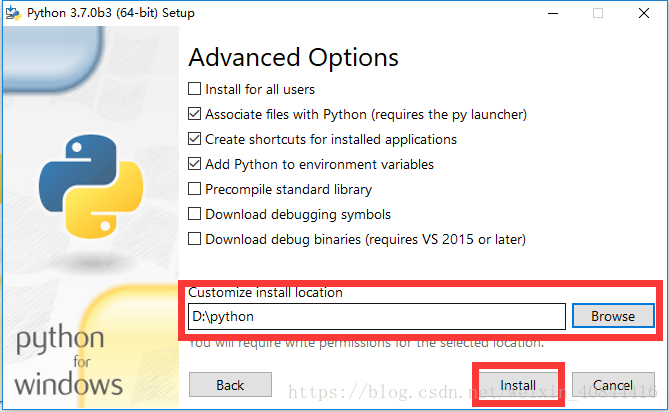Enable Precompile standard library option
Image resolution: width=670 pixels, height=412 pixels.
[x=195, y=189]
